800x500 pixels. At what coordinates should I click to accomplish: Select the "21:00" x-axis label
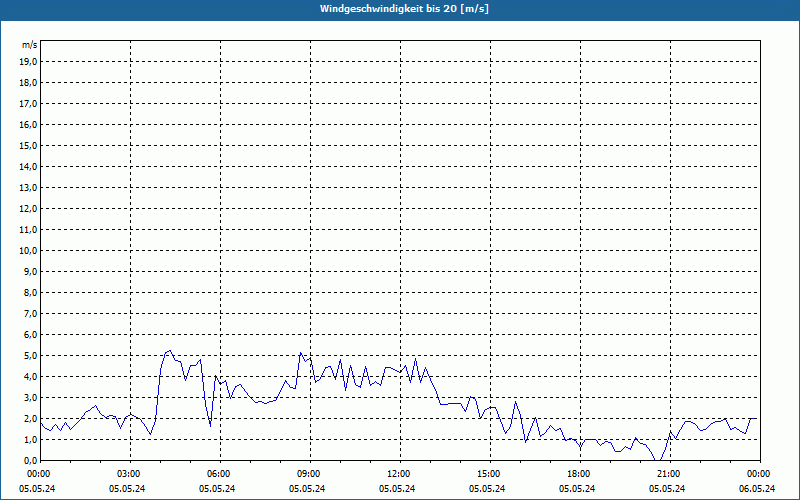[670, 474]
